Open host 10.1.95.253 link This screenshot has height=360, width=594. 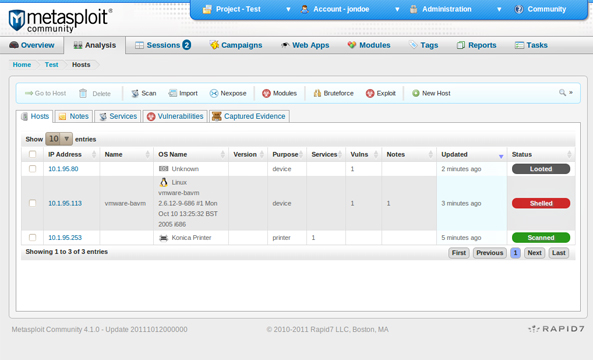point(65,238)
